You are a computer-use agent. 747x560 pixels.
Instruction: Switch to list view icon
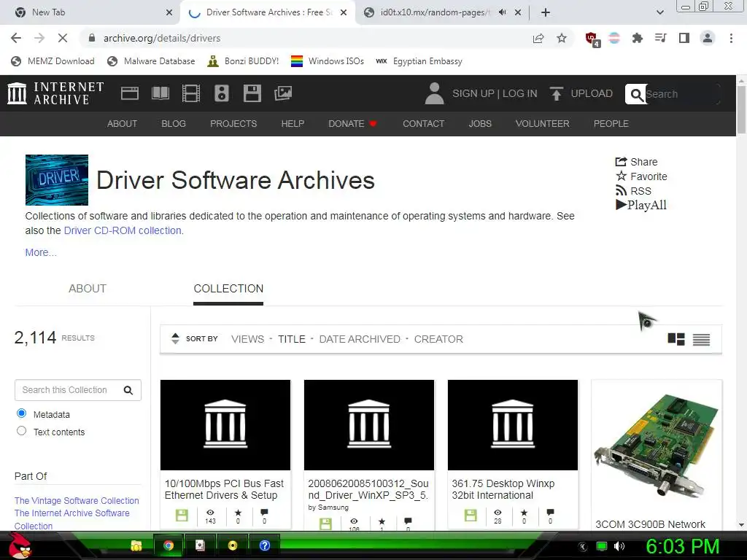point(701,339)
